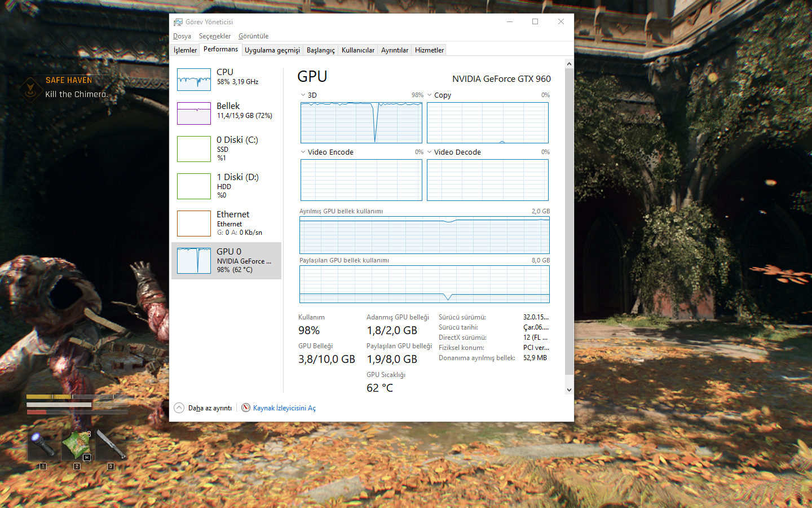Open the Kaynak İzleyicisini Aç link
Screen dimensions: 812x508
click(284, 408)
